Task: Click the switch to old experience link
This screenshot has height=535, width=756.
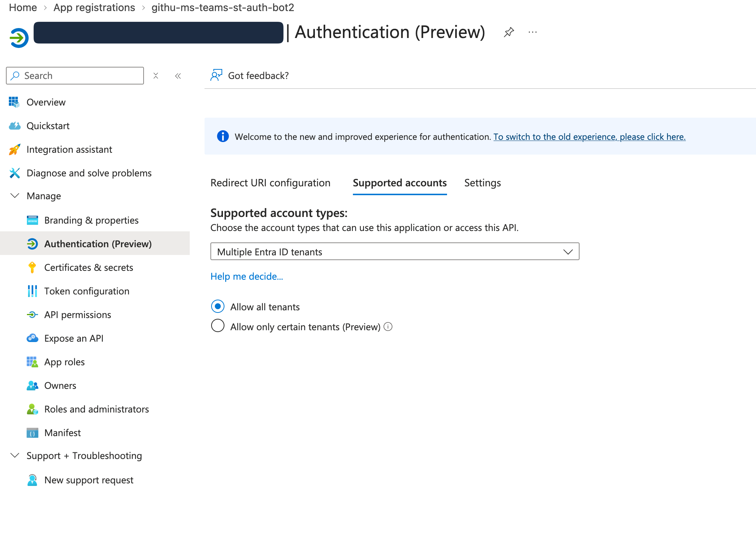Action: coord(590,137)
